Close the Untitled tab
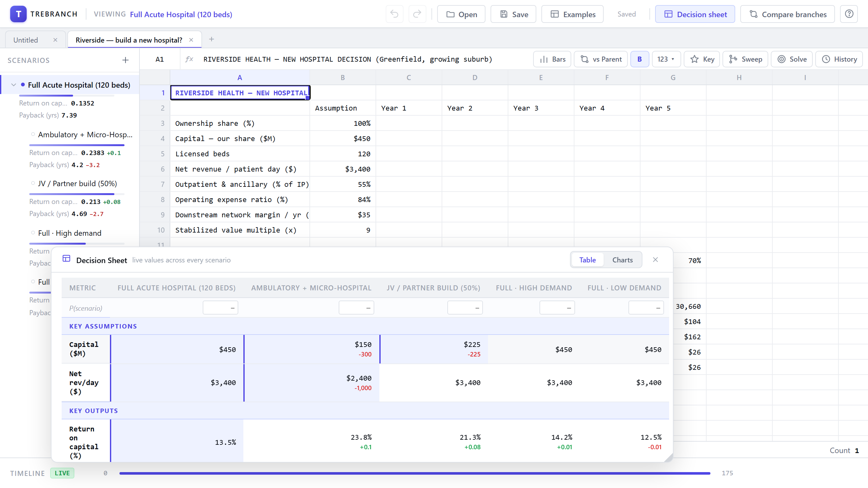Screen dimensions: 868x488 point(55,40)
